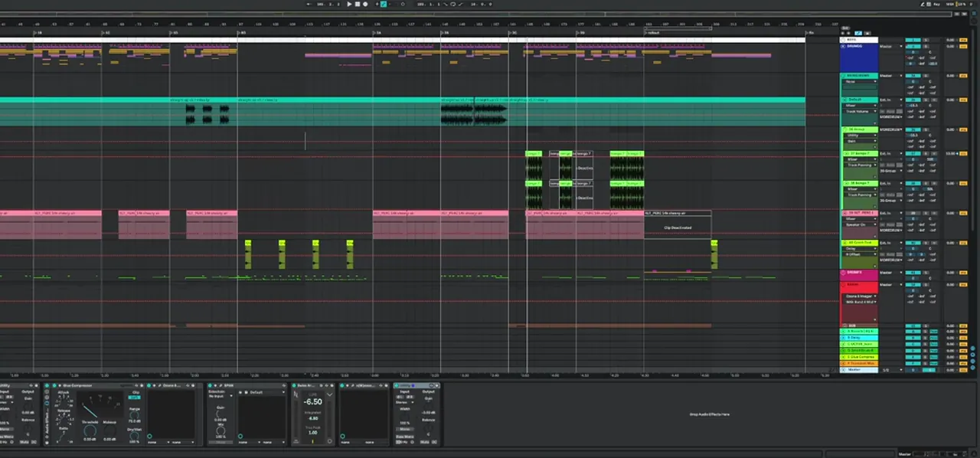
Task: Click the hot-swap icon on the rightmost Utility device
Action: [431, 385]
